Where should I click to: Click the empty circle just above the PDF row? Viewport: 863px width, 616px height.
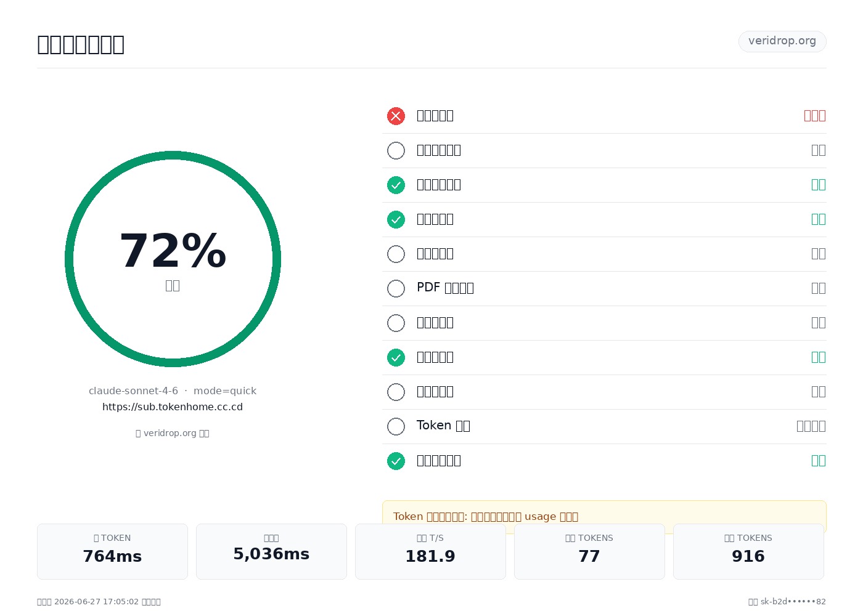396,254
